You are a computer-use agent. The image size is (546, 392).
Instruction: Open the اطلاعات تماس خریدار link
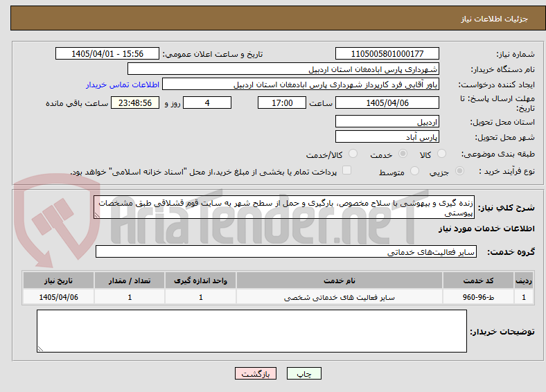pyautogui.click(x=123, y=84)
